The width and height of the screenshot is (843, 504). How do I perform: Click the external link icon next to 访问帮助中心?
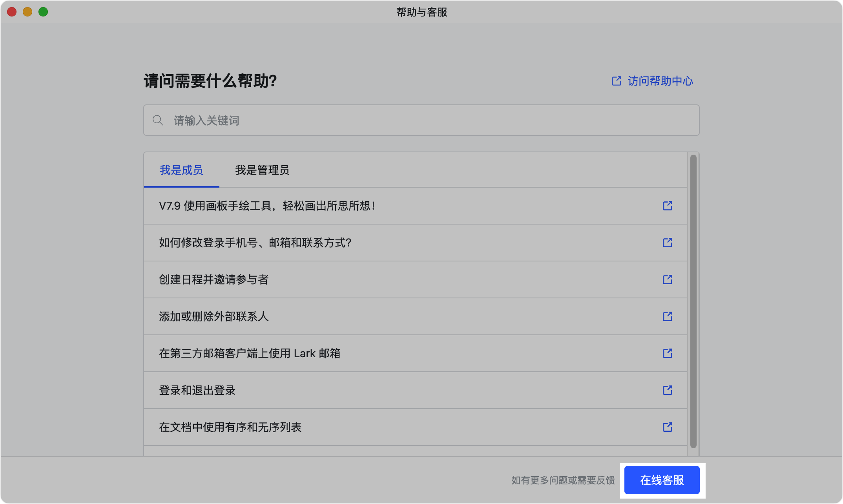click(x=617, y=81)
